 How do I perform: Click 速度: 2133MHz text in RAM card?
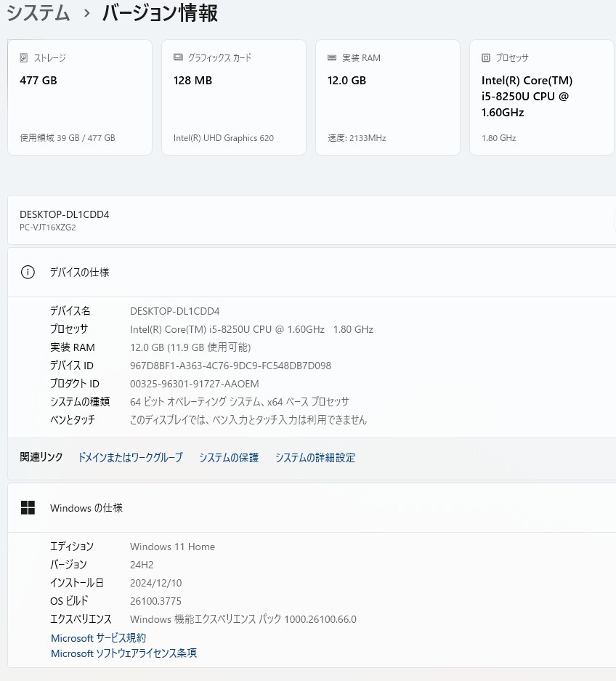point(357,137)
